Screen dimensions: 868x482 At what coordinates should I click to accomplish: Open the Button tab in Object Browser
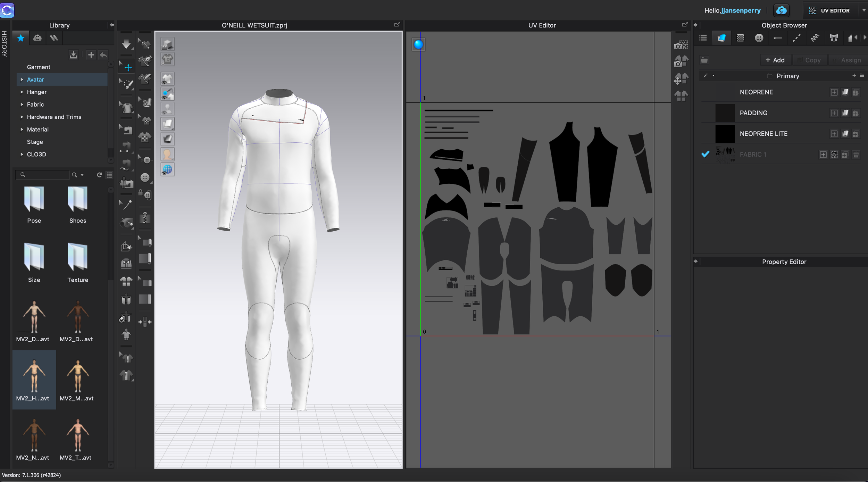[x=759, y=38]
